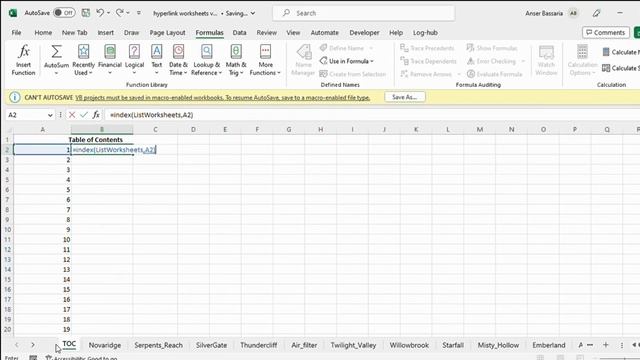Click the info icon on autosave warning bar
Image resolution: width=640 pixels, height=360 pixels.
(x=15, y=97)
